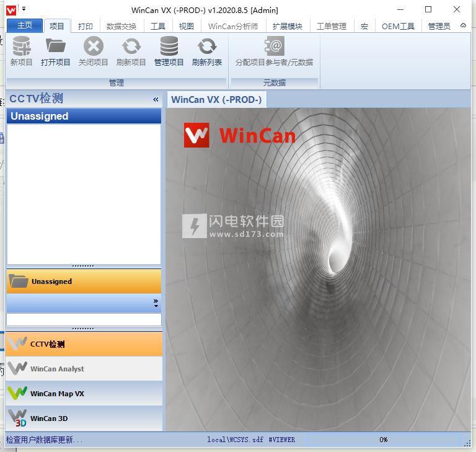Click status bar text local\WCSYS.sdf
Screen dimensions: 476x452
236,440
